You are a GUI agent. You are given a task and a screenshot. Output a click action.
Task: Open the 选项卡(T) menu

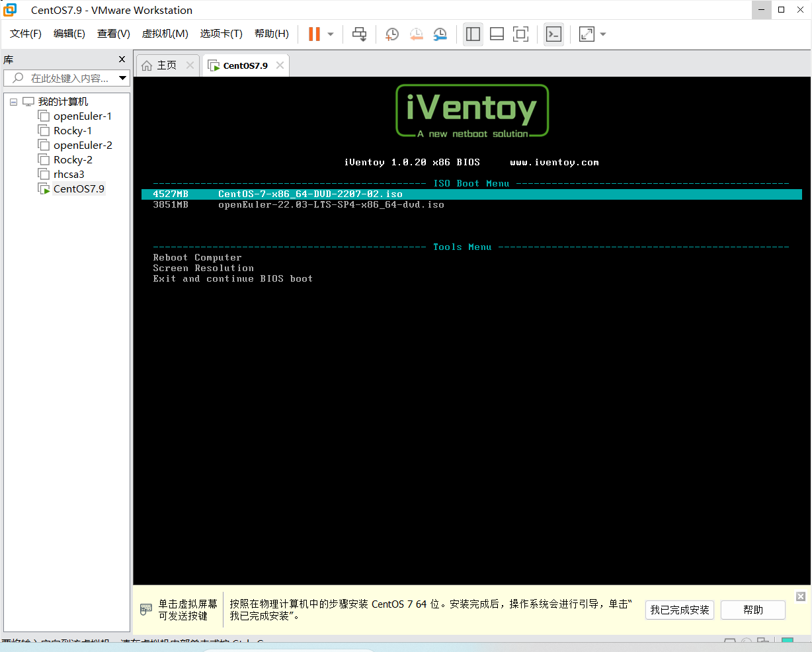[222, 34]
